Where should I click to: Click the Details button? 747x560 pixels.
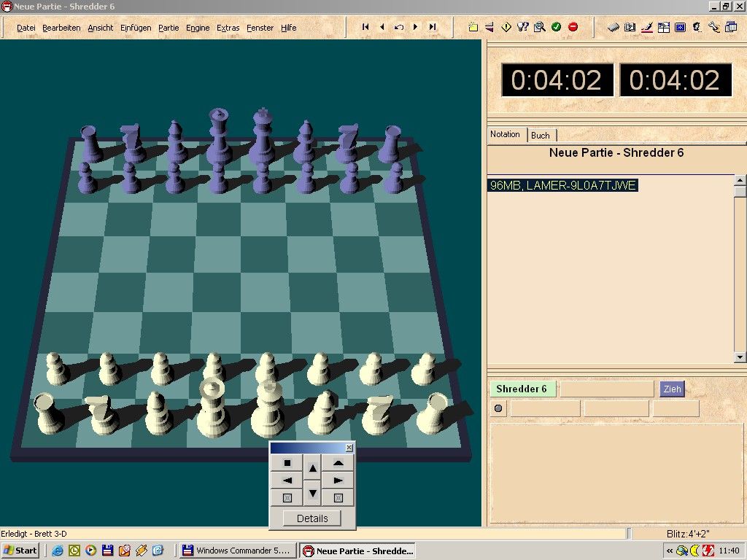point(312,518)
